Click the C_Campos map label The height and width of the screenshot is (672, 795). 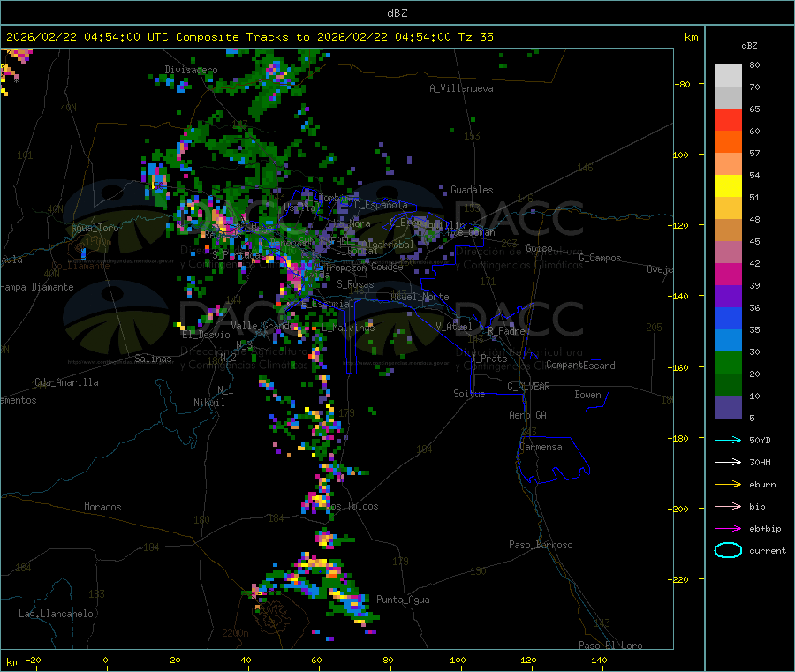point(600,258)
